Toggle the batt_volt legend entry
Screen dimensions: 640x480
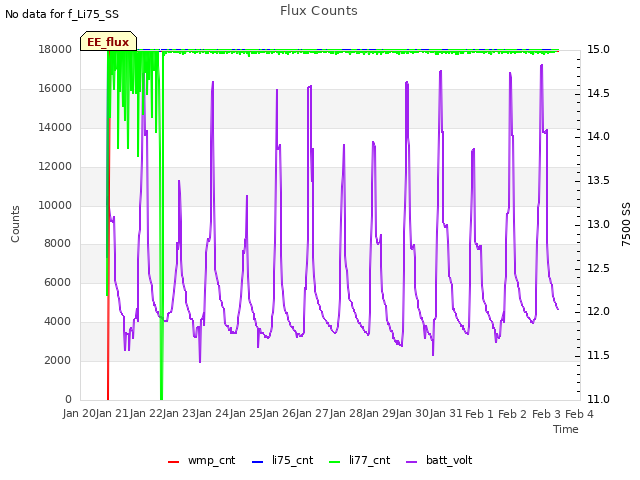pos(439,460)
